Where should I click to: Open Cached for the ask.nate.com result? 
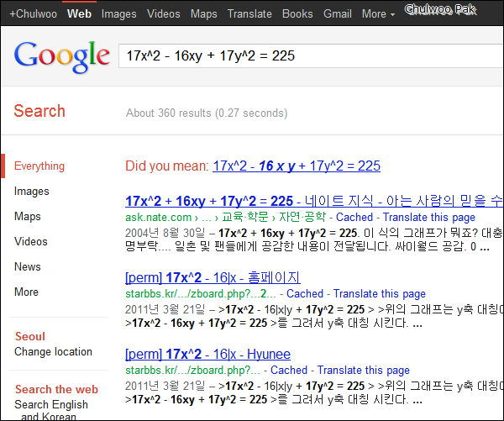click(354, 217)
